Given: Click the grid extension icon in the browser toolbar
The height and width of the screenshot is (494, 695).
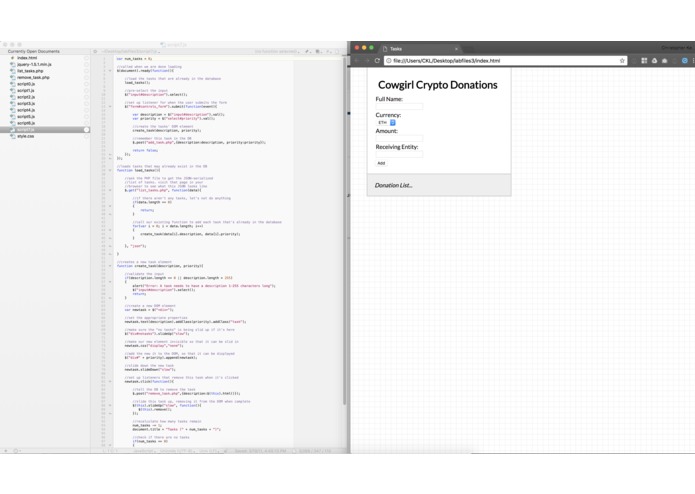Looking at the screenshot, I should pos(644,61).
